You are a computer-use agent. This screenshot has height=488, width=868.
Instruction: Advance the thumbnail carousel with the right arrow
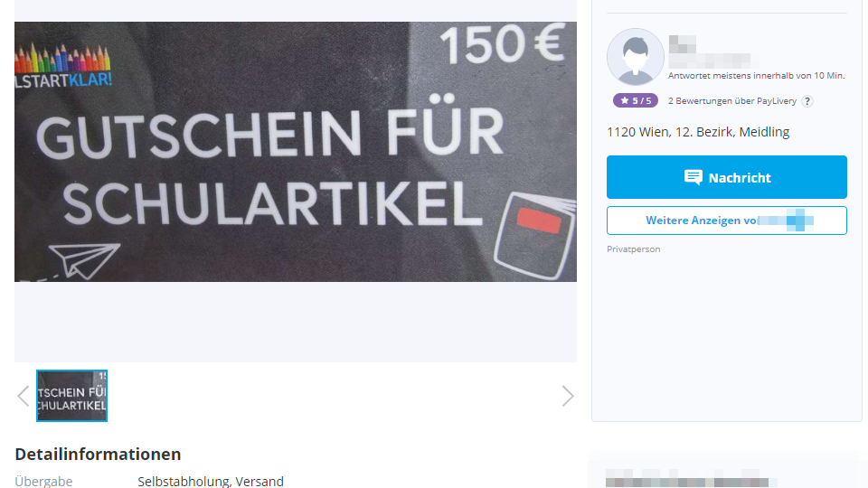click(x=568, y=396)
